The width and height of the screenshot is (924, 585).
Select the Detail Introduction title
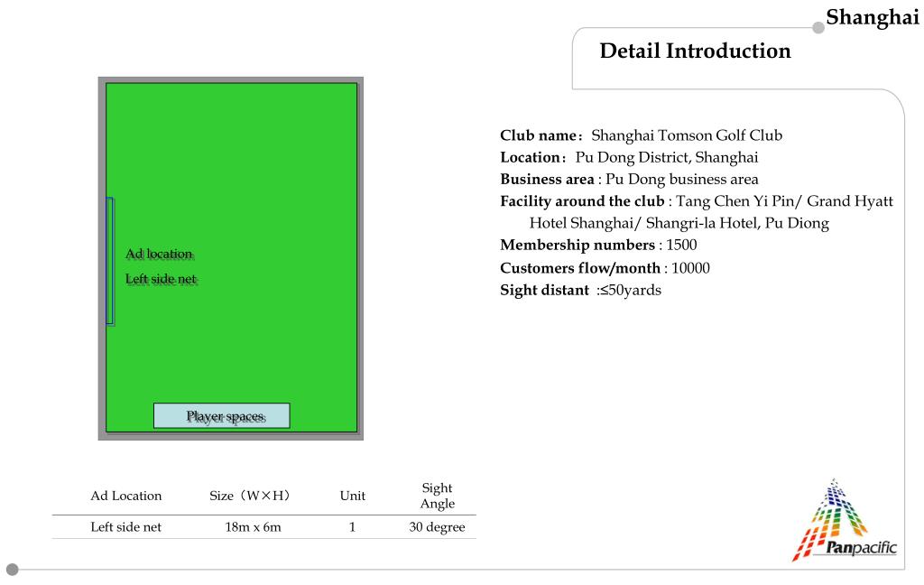point(695,51)
